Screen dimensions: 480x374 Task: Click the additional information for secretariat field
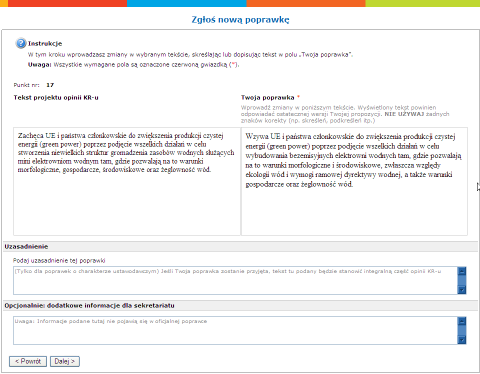pos(235,330)
